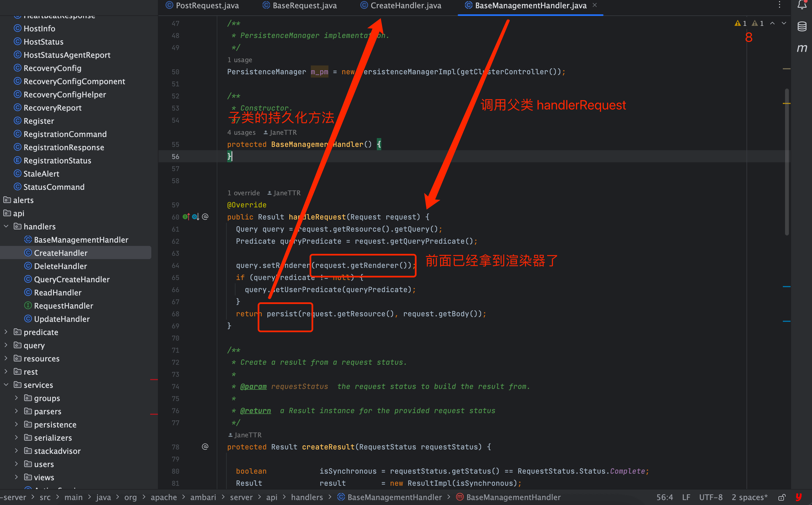
Task: Jump to next highlighted error arrow
Action: pyautogui.click(x=784, y=23)
